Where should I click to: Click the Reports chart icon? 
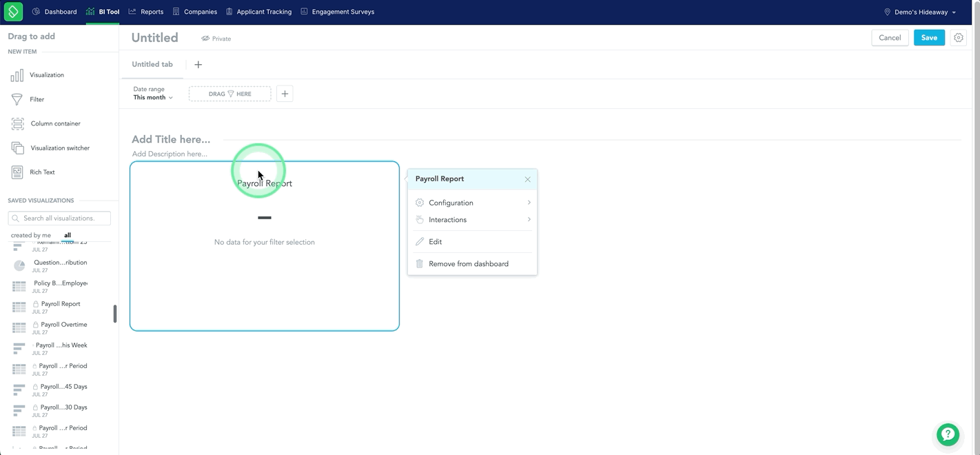(x=132, y=12)
